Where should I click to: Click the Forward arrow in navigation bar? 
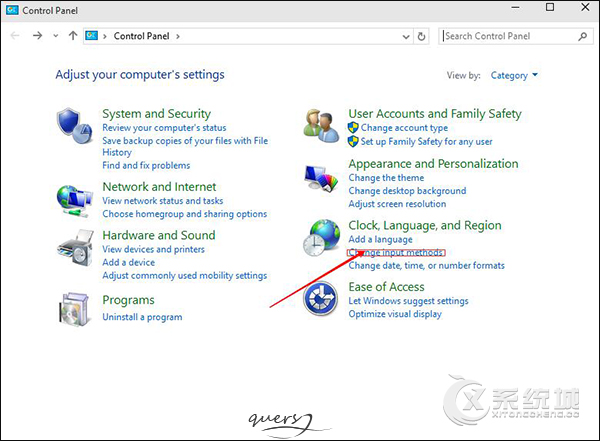(38, 36)
